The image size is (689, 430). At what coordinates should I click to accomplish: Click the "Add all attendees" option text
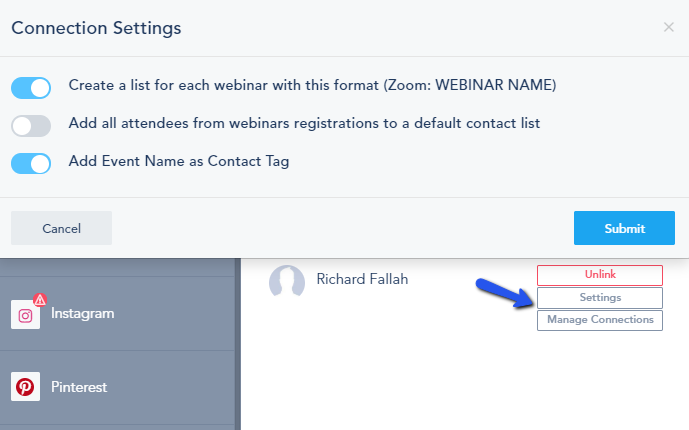(x=304, y=124)
